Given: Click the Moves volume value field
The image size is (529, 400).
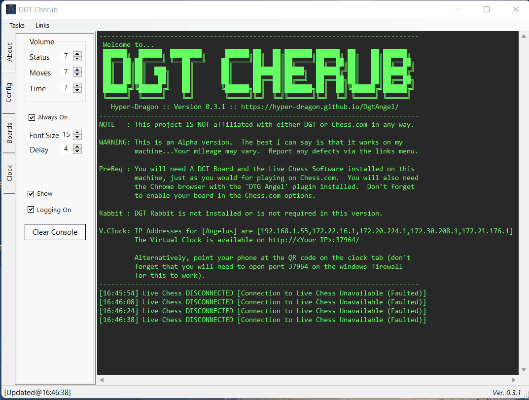Looking at the screenshot, I should tap(66, 72).
